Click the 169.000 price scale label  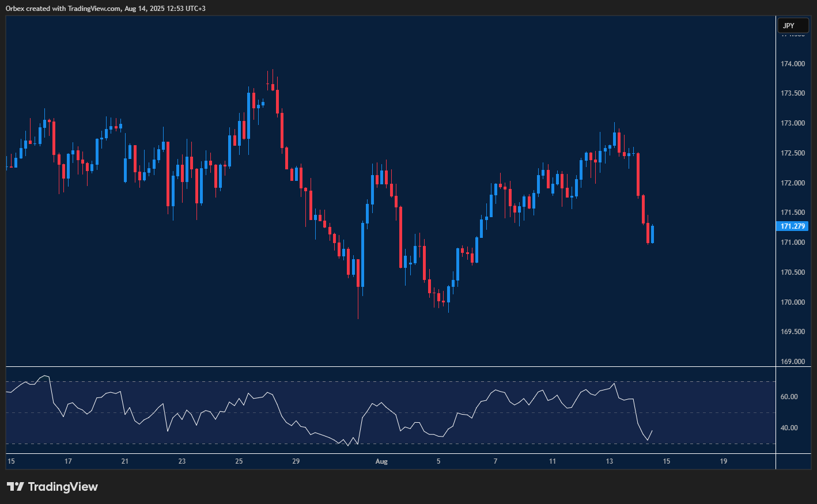[x=792, y=361]
